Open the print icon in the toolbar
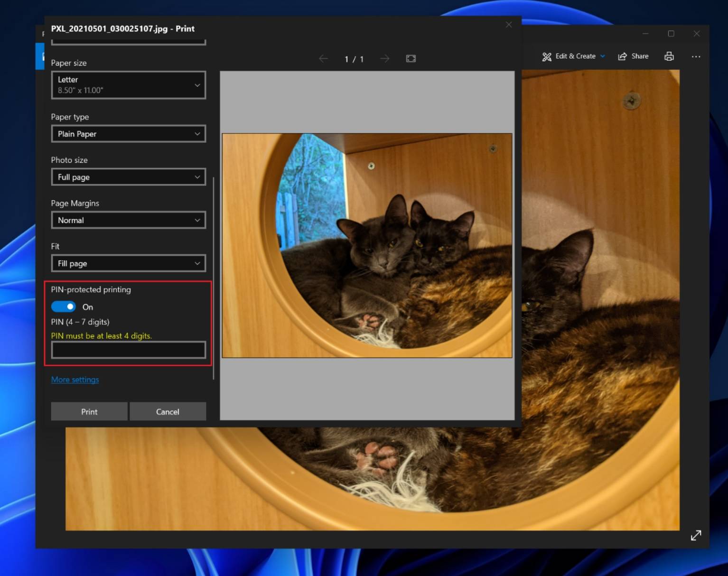Viewport: 728px width, 576px height. point(669,56)
